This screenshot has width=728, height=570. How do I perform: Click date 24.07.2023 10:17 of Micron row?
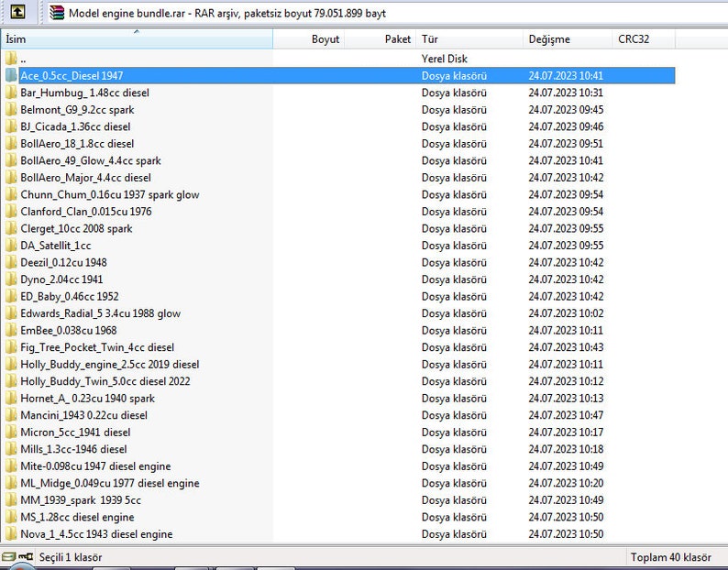(566, 433)
